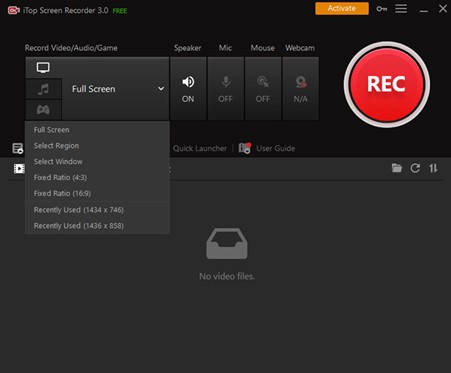Open the User Guide link
The width and height of the screenshot is (451, 373).
click(275, 148)
